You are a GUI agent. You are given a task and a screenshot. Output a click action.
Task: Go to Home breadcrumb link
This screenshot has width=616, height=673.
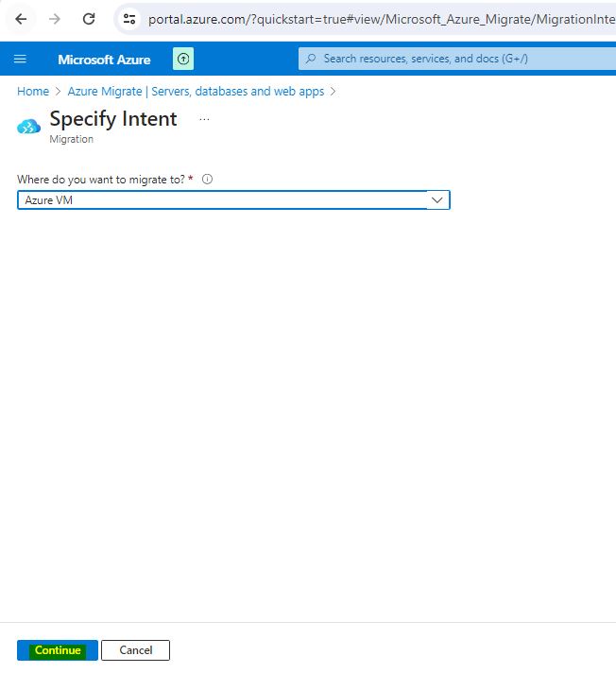(33, 92)
